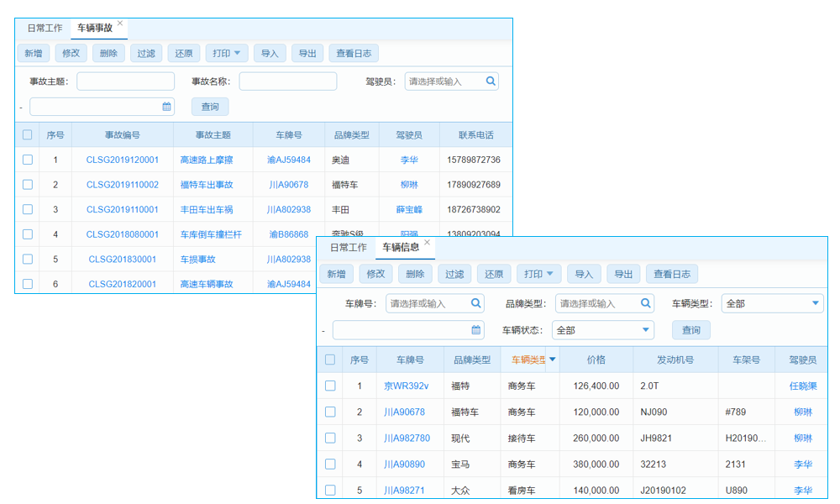
Task: Open the accident date picker calendar icon
Action: [165, 106]
